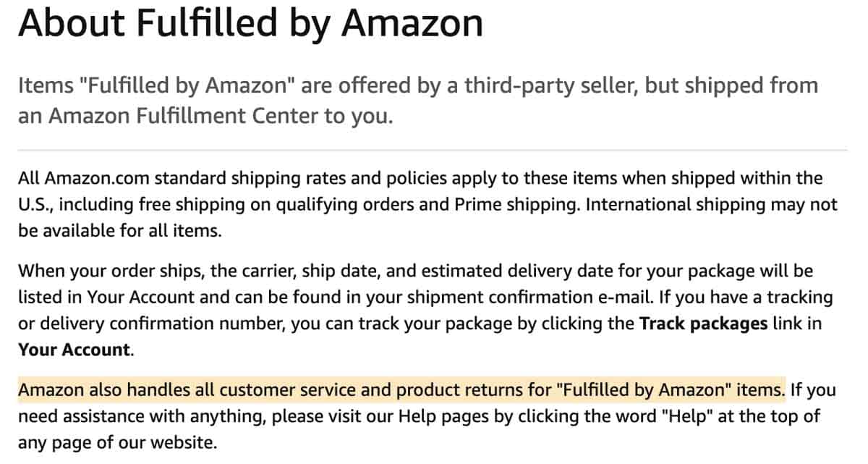868x464 pixels.
Task: Click the horizontal divider below the intro
Action: coord(433,150)
